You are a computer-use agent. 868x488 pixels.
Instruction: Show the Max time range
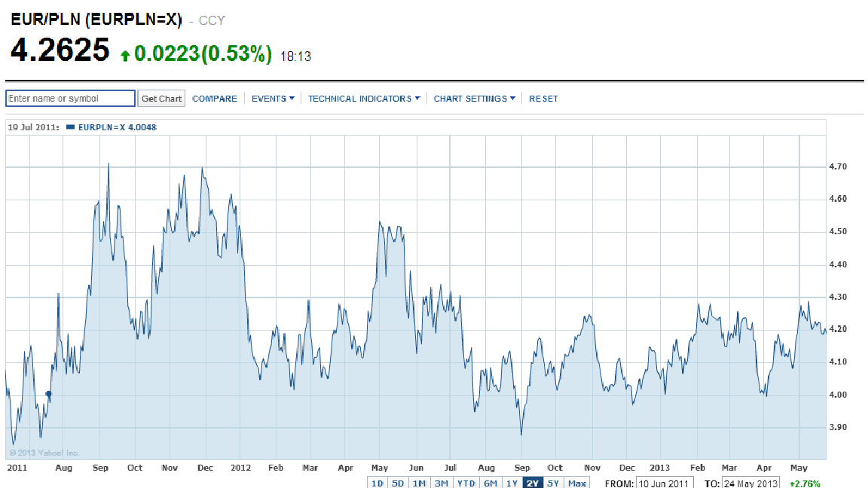point(577,483)
